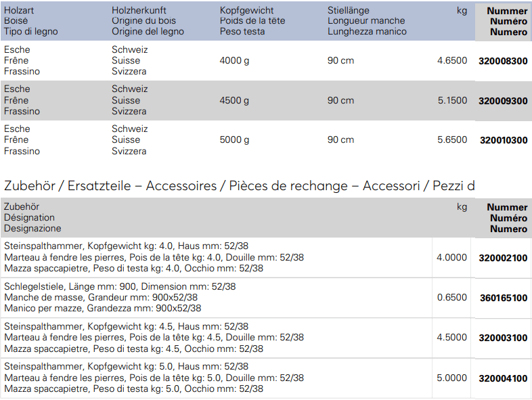
Task: Open article number 320004100
Action: pyautogui.click(x=503, y=378)
